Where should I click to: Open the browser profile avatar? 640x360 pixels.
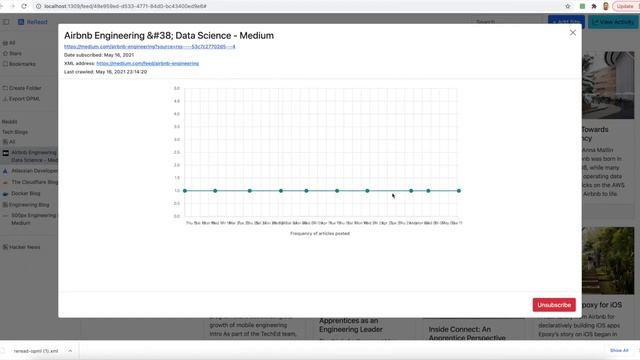[606, 6]
